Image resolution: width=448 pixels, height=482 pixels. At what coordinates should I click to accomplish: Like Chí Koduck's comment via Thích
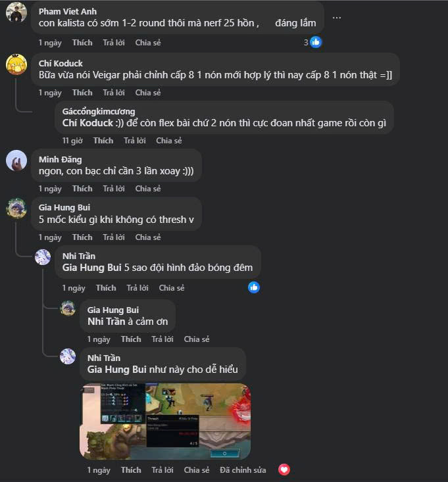pos(82,93)
